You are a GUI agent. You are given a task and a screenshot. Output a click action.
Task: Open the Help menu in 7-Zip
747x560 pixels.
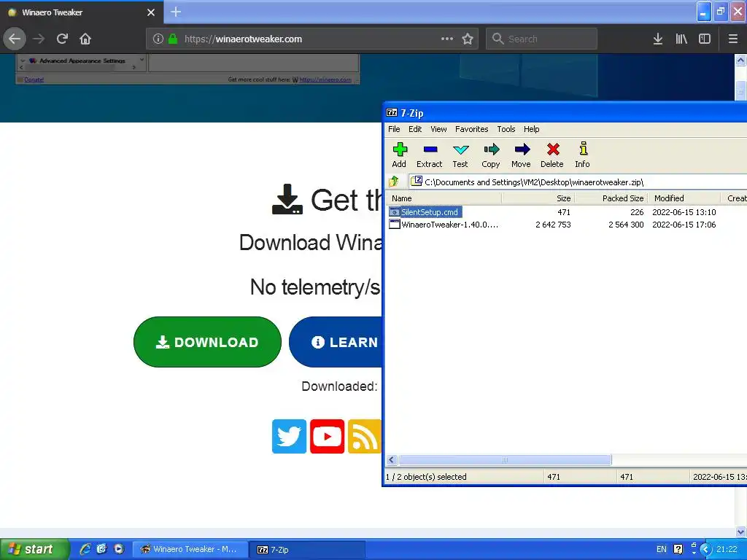click(x=531, y=129)
